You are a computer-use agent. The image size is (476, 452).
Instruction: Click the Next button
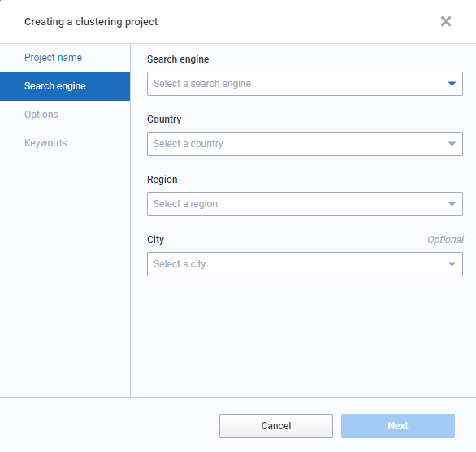398,426
